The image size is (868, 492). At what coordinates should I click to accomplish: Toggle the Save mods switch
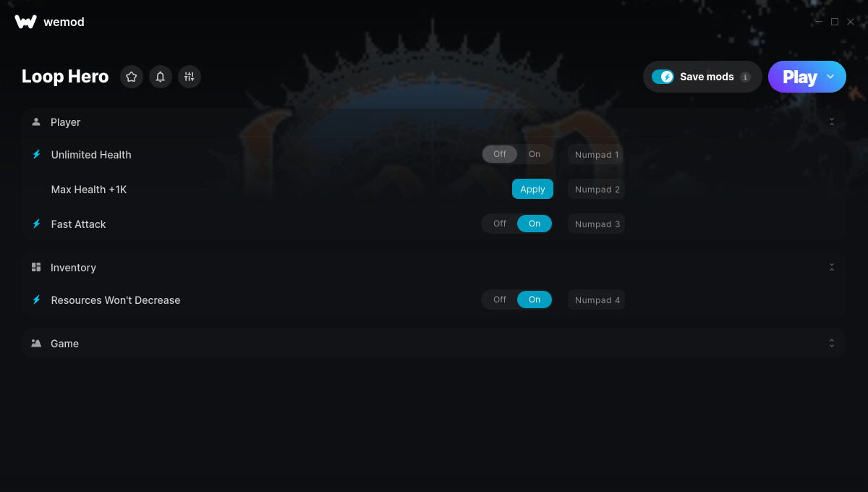point(663,77)
